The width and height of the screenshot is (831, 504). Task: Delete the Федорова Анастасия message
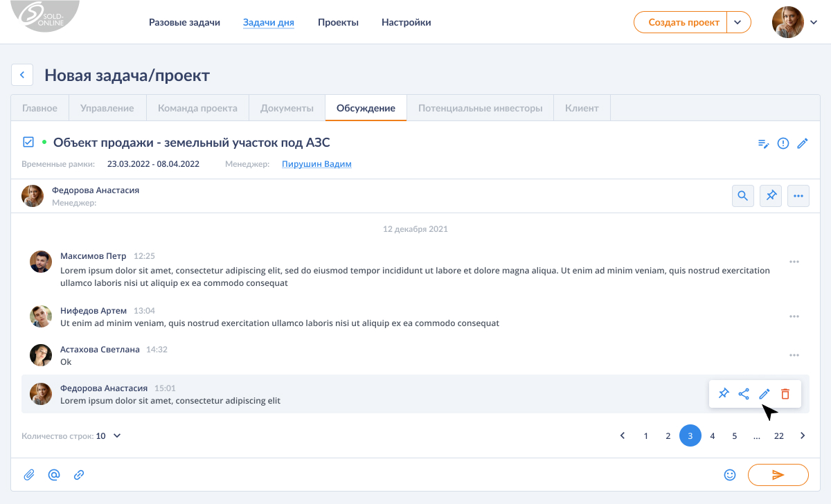(785, 394)
